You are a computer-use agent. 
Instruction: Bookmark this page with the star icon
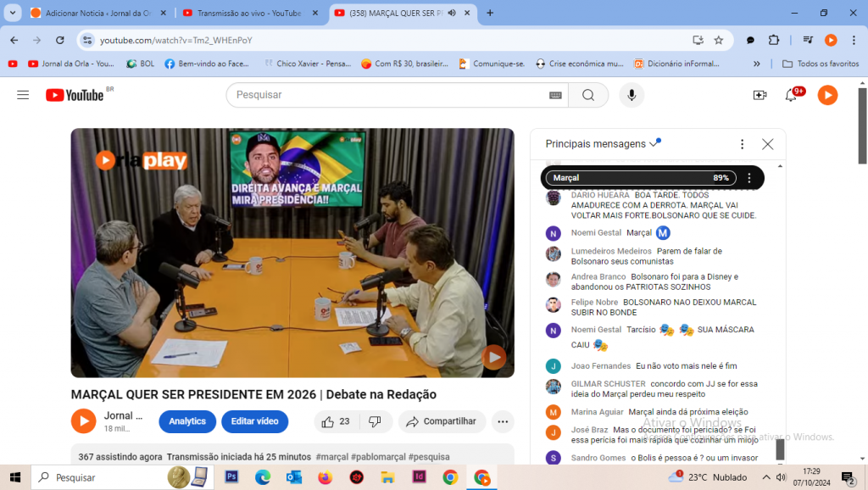tap(719, 40)
